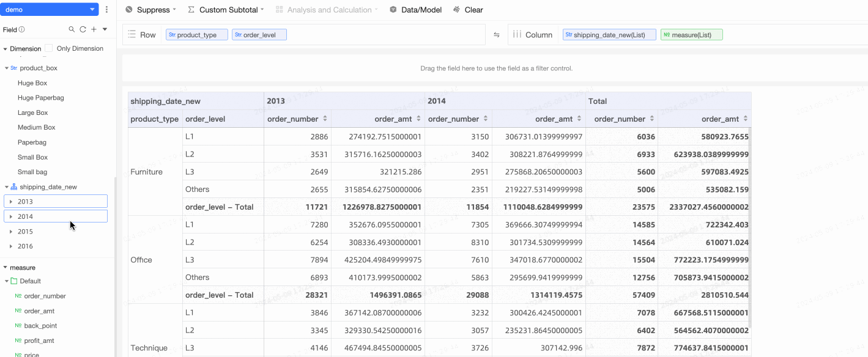Open the Suppress menu
This screenshot has height=357, width=868.
pos(150,10)
